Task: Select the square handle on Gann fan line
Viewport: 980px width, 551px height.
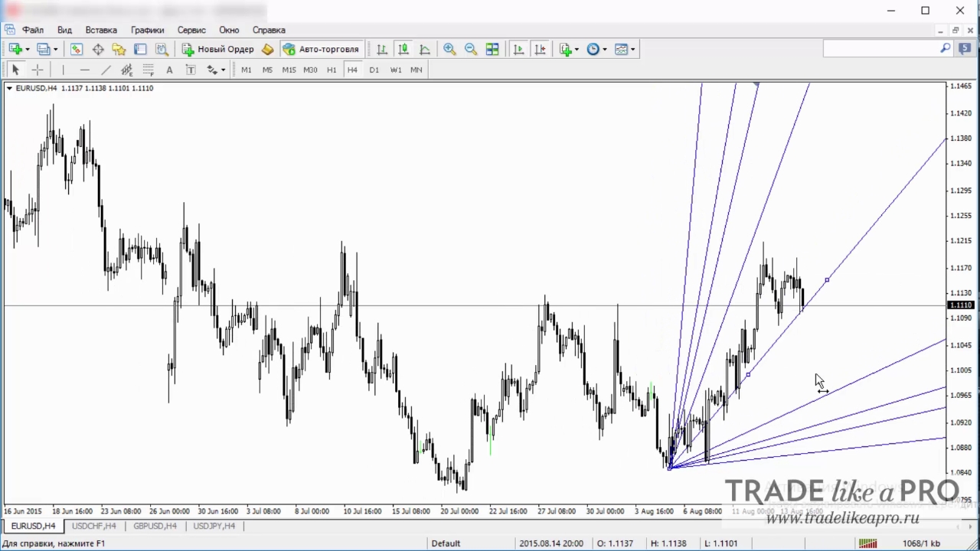Action: pyautogui.click(x=827, y=280)
